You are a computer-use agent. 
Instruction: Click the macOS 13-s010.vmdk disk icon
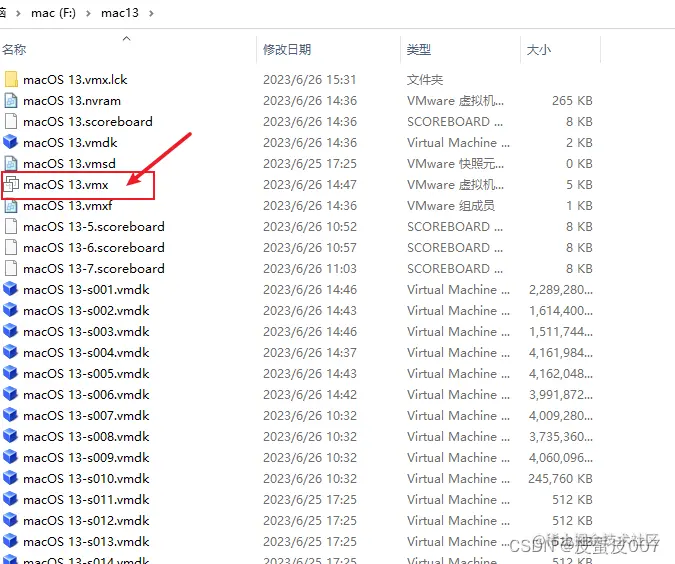(10, 478)
